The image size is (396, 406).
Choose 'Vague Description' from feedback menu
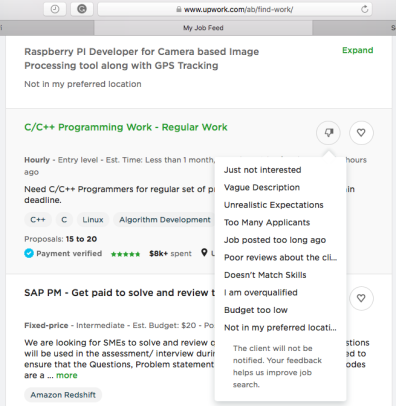(x=262, y=187)
